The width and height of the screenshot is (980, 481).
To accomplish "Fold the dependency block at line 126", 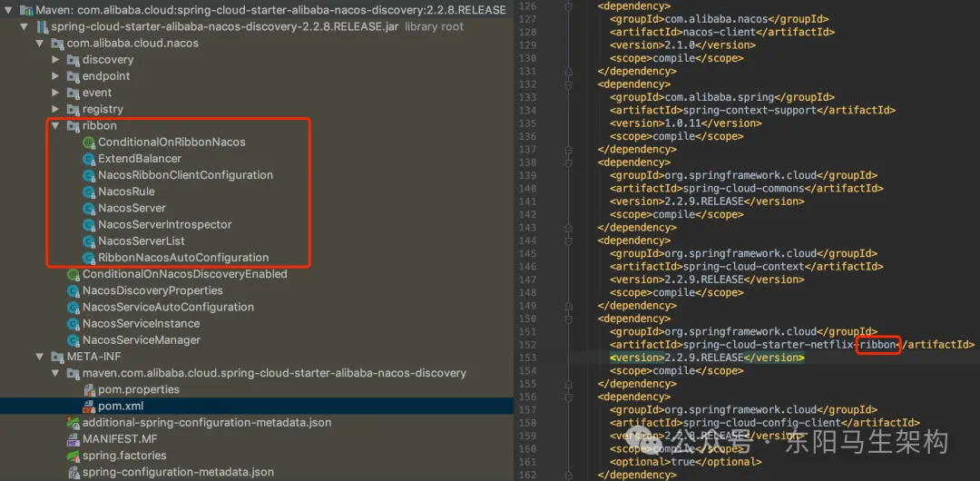I will click(x=568, y=5).
